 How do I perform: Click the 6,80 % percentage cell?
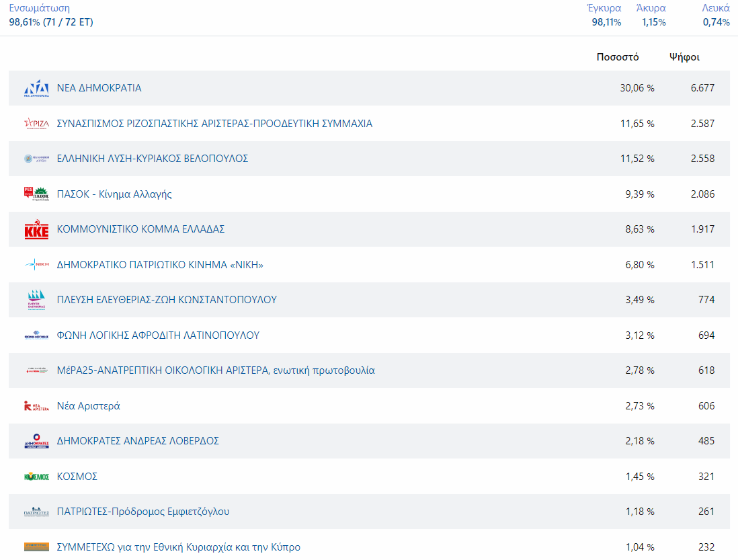[x=640, y=264]
